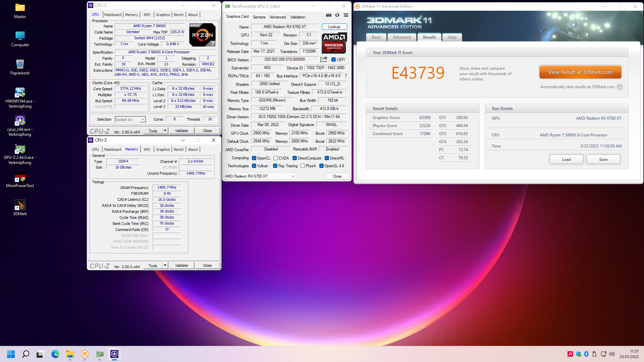The width and height of the screenshot is (644, 362).
Task: Toggle the CUDA checkbox
Action: (275, 158)
